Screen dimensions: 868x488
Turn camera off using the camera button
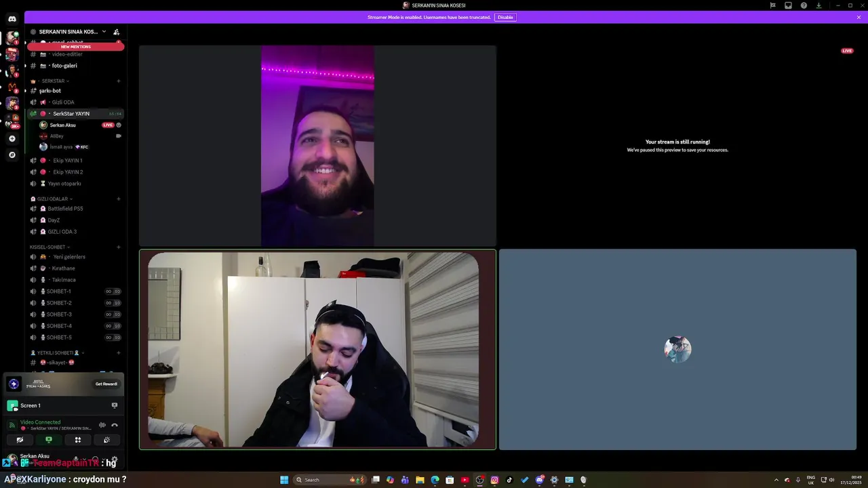pos(20,440)
